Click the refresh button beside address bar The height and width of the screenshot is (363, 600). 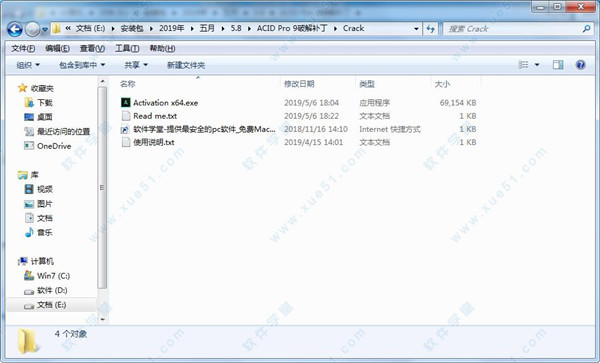coord(430,29)
